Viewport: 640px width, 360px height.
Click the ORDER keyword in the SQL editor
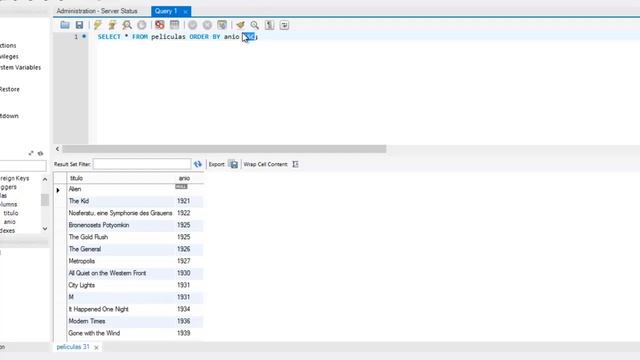click(x=199, y=37)
